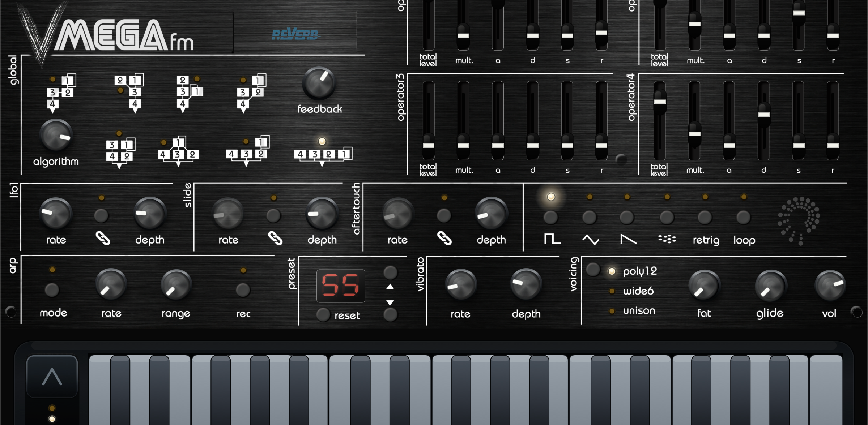Image resolution: width=868 pixels, height=425 pixels.
Task: Click the 'feedback' label text
Action: [x=319, y=109]
